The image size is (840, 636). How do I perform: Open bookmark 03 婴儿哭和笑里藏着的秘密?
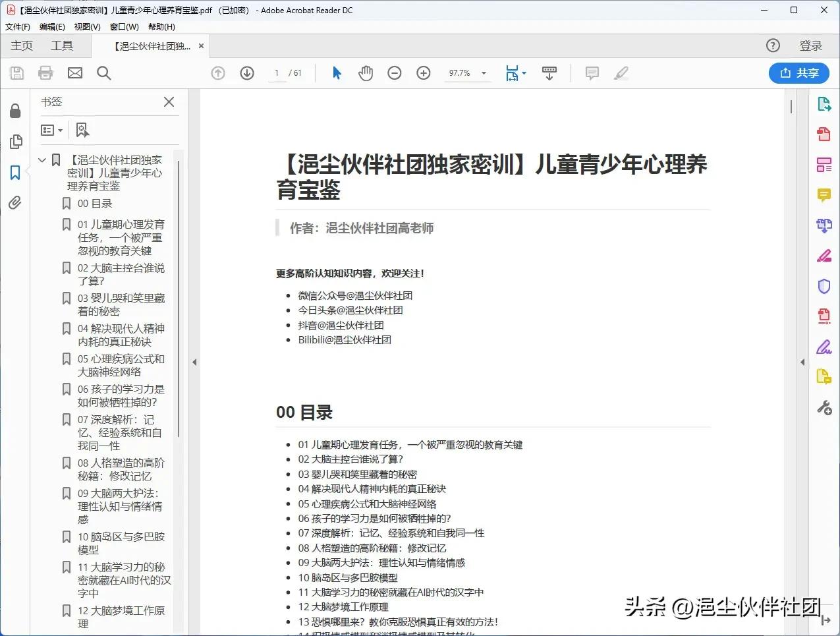point(121,305)
